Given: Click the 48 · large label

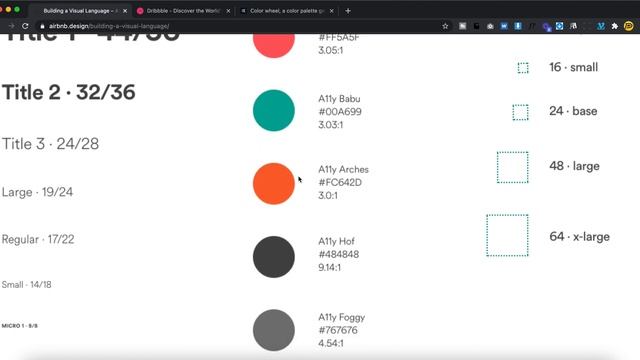Looking at the screenshot, I should point(574,166).
